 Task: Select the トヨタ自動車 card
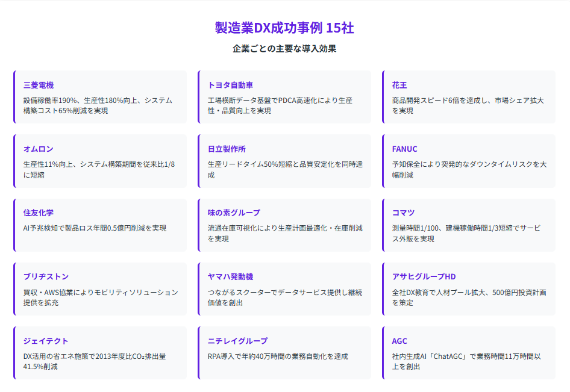(284, 97)
